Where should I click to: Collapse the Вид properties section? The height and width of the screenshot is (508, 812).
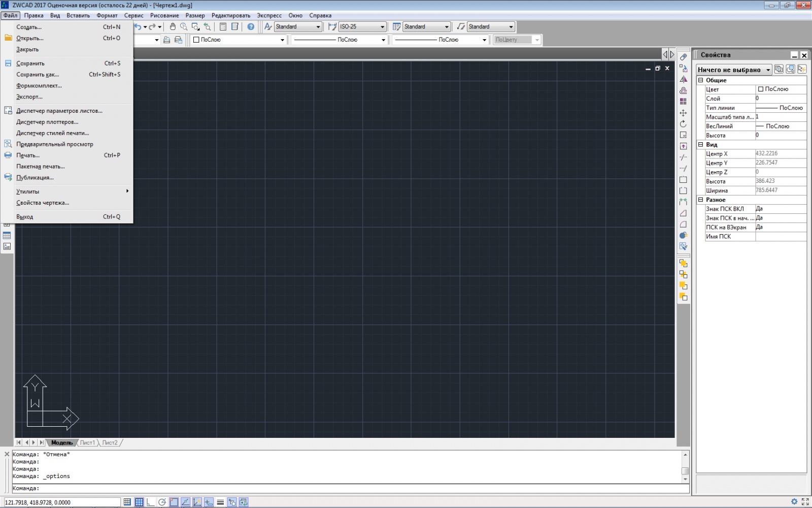700,145
